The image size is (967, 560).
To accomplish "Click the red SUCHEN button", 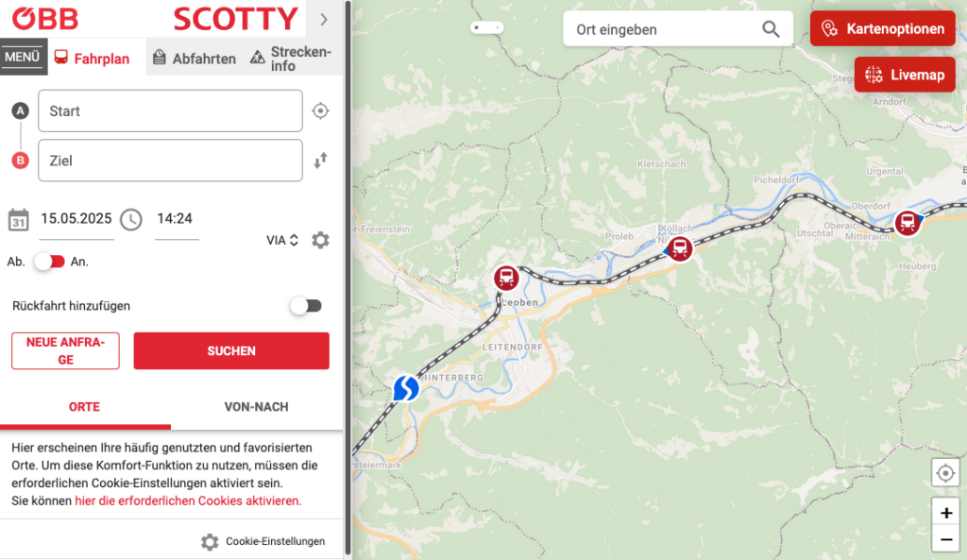I will tap(231, 351).
